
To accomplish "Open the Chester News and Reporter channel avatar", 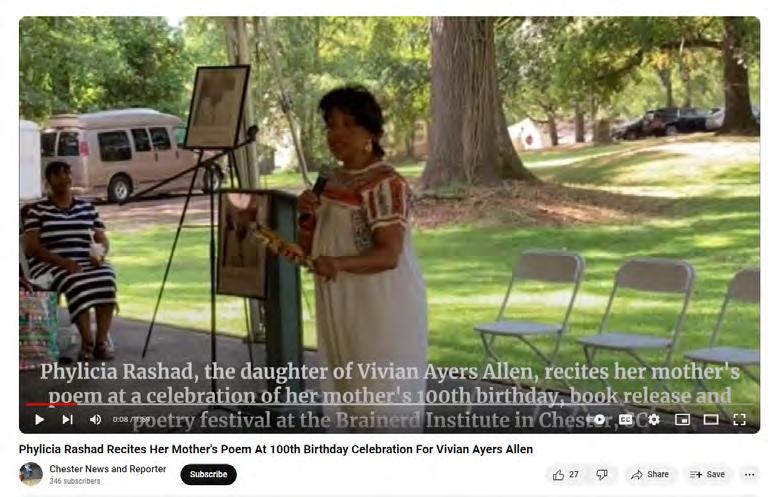I will click(31, 474).
